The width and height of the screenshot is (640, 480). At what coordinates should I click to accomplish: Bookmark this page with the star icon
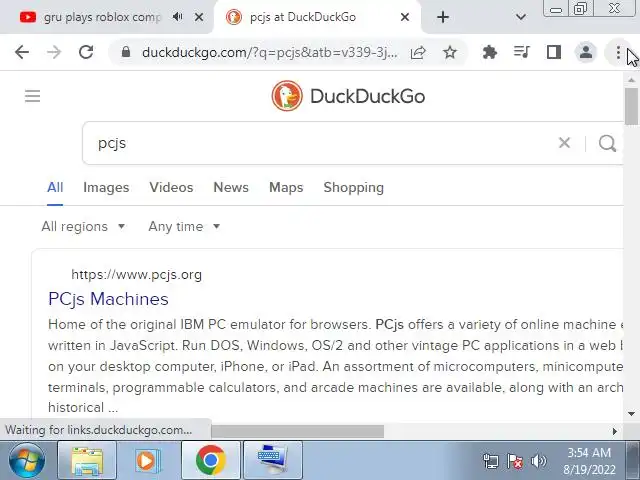pyautogui.click(x=450, y=52)
